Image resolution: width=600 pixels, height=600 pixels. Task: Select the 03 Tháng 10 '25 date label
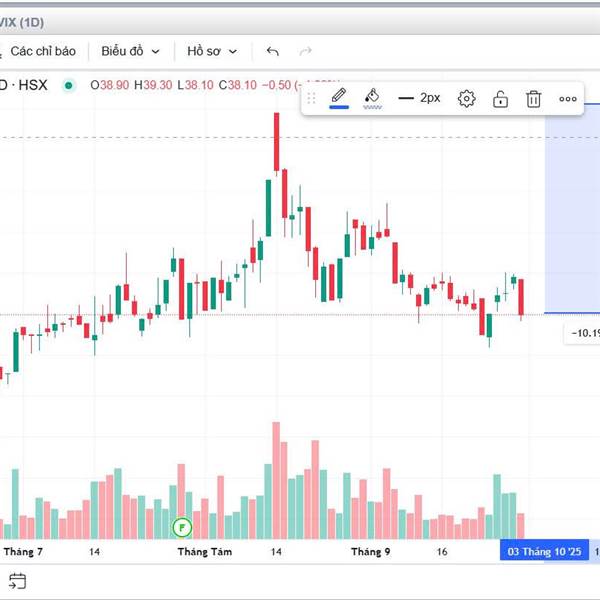point(544,551)
